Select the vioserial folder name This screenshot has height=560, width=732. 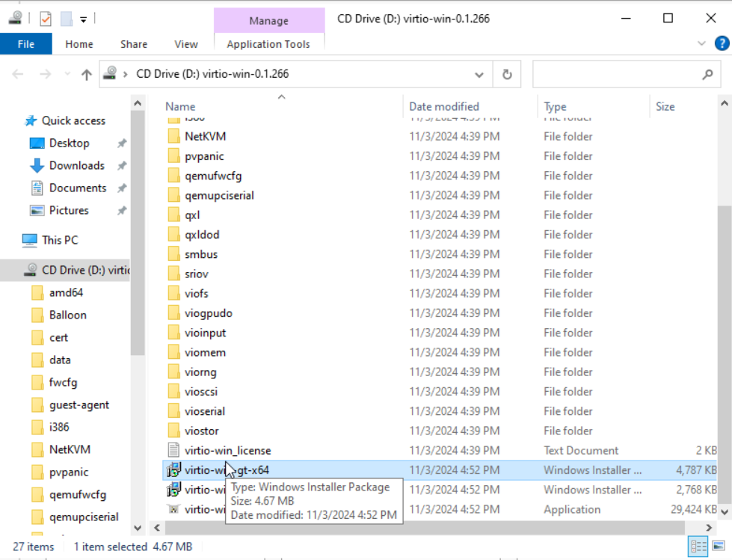click(204, 410)
